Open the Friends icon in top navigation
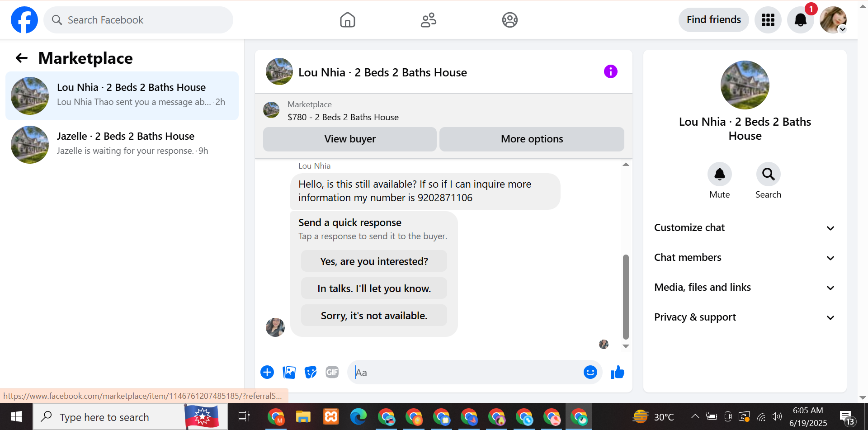 point(428,20)
